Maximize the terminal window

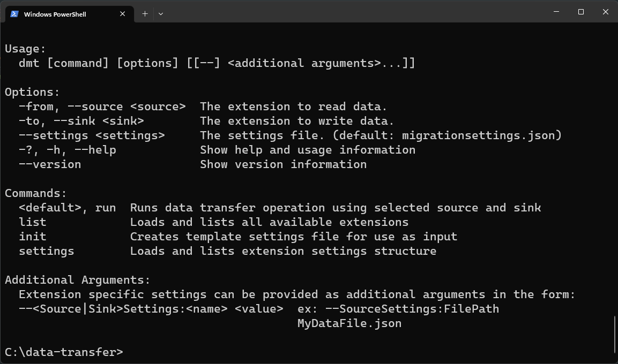(580, 12)
